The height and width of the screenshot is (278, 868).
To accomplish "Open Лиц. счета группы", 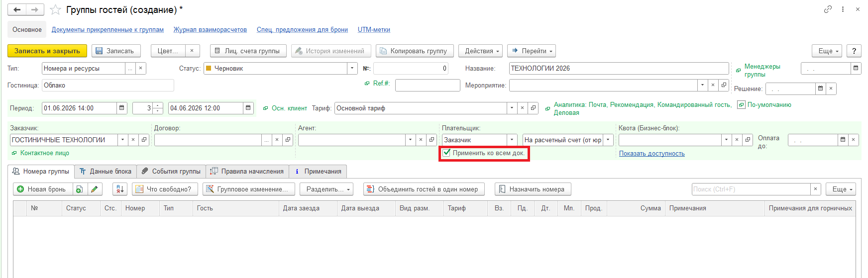I will pyautogui.click(x=248, y=51).
